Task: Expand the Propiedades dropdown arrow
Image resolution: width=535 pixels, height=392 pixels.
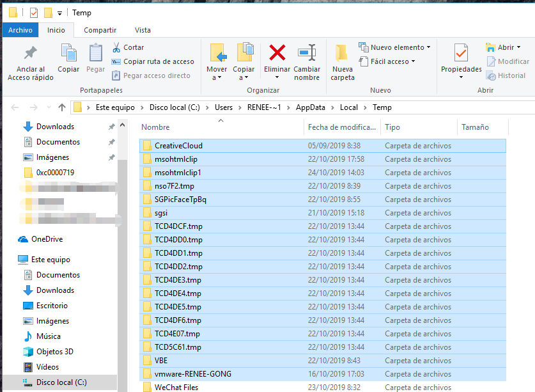Action: (461, 77)
